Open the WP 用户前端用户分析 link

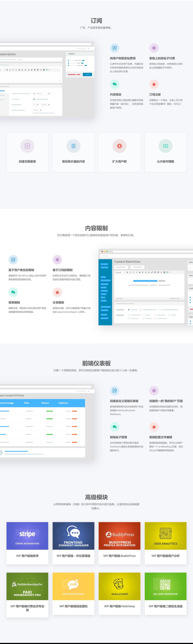(166, 556)
